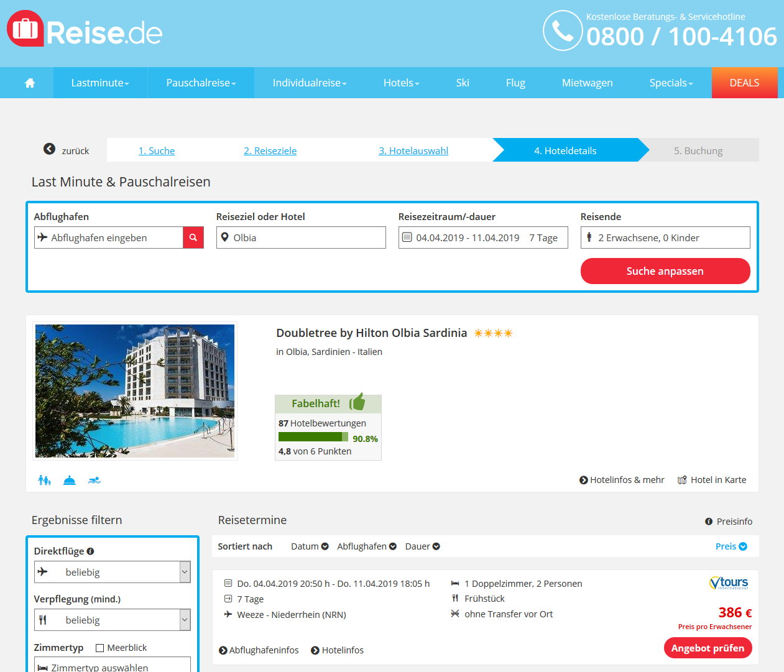Click the room service bell icon

[x=70, y=480]
